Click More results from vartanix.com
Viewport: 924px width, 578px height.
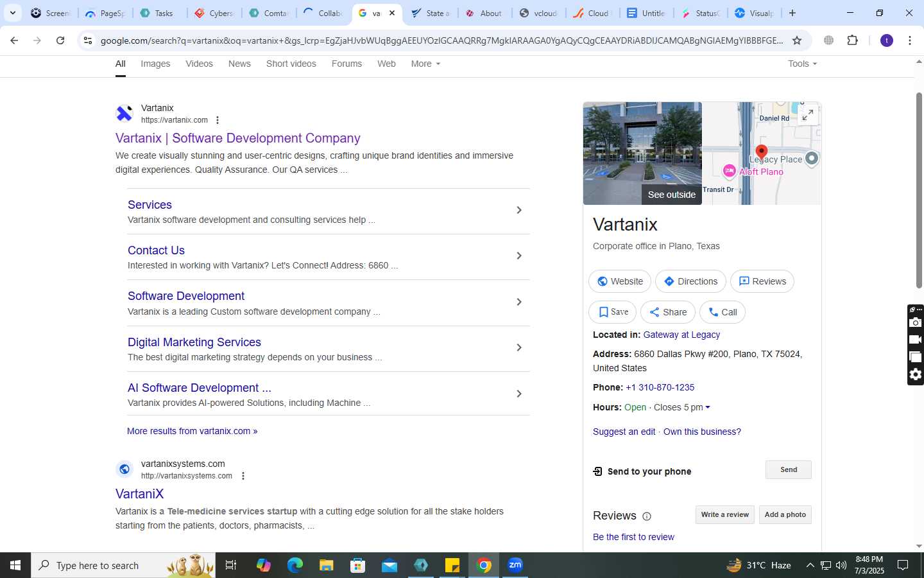[x=192, y=431]
